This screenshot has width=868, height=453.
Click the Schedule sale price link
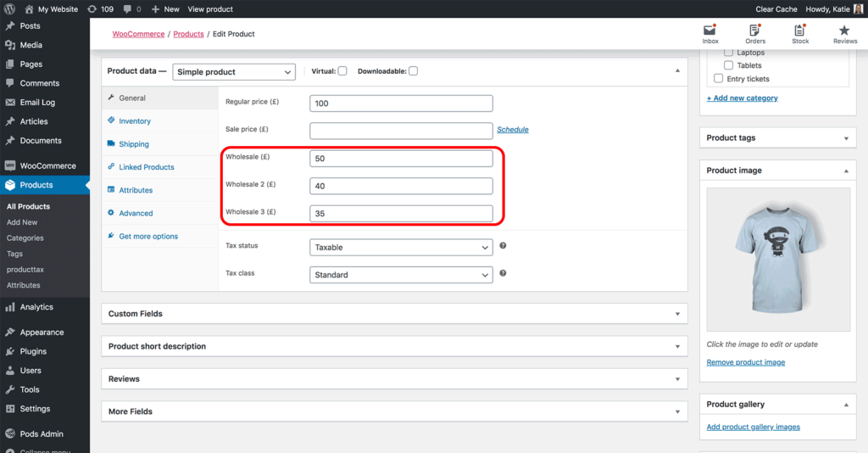pyautogui.click(x=512, y=130)
